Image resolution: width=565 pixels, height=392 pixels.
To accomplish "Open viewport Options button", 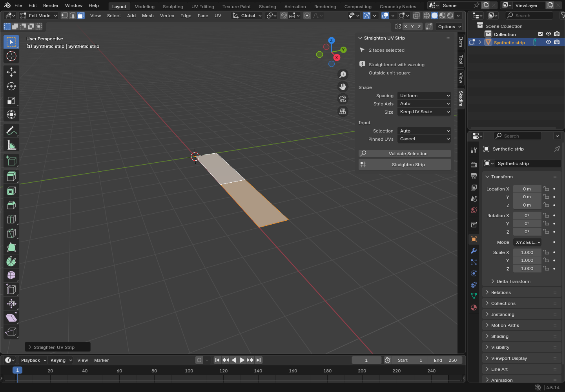I will click(x=449, y=27).
